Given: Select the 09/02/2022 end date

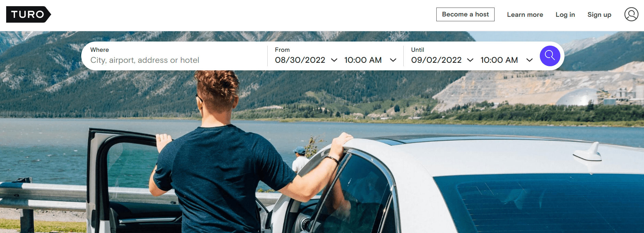Looking at the screenshot, I should pyautogui.click(x=436, y=60).
